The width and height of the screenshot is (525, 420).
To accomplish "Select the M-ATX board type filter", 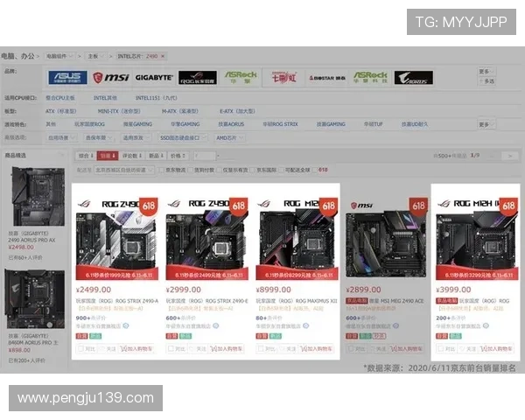I will [179, 111].
